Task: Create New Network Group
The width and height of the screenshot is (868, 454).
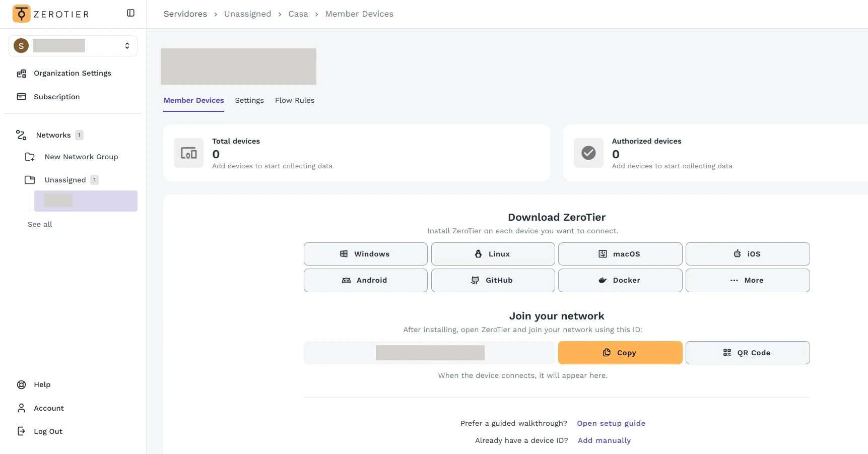Action: [x=81, y=157]
